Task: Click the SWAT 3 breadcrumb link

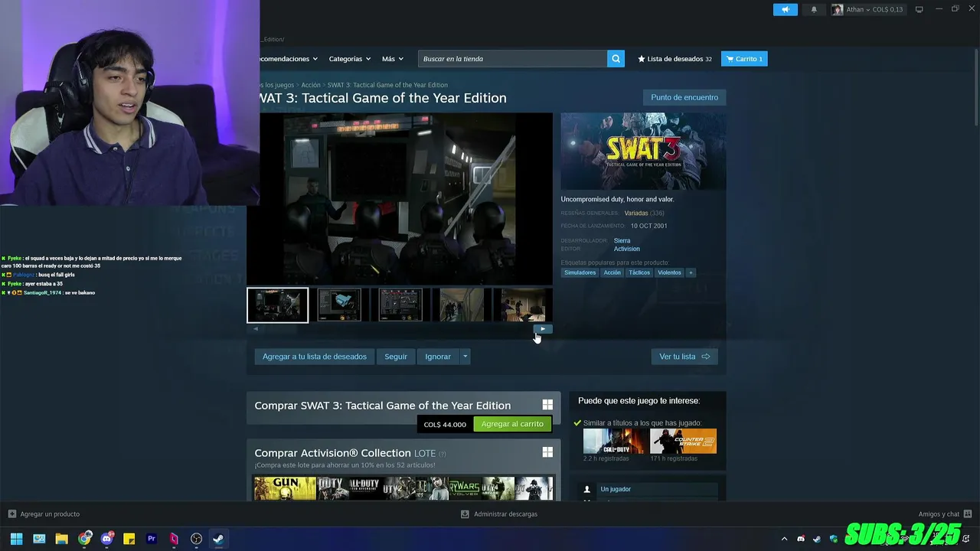Action: pos(387,85)
